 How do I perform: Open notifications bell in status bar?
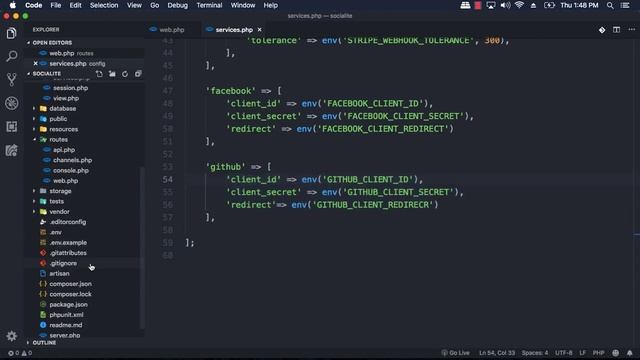630,353
